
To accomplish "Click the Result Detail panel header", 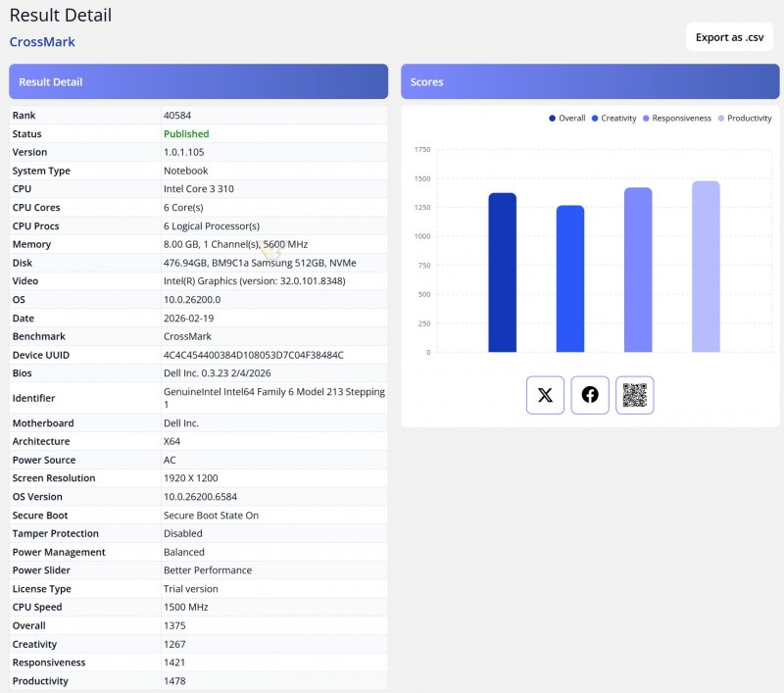I will [x=198, y=82].
